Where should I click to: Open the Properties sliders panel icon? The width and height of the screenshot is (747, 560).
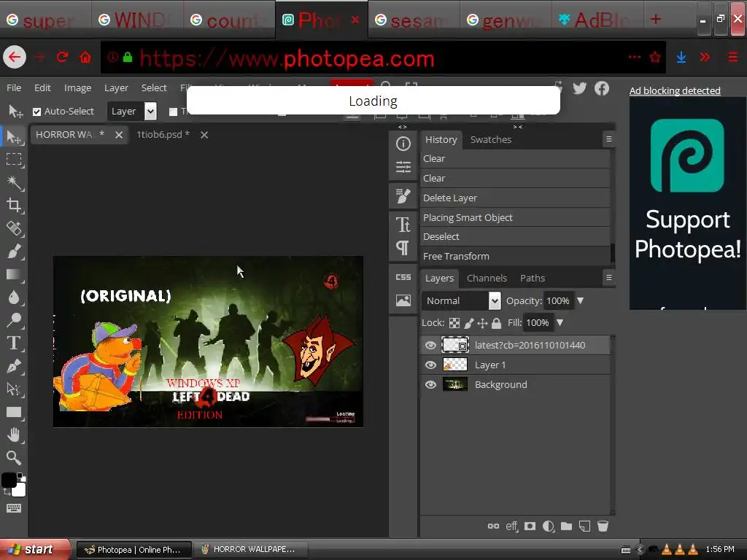point(403,167)
